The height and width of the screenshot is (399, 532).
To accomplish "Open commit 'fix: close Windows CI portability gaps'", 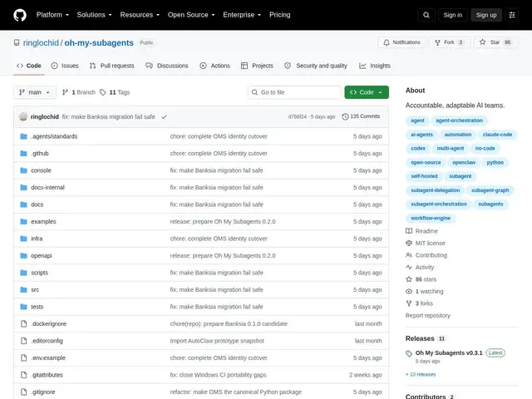I will click(x=218, y=375).
